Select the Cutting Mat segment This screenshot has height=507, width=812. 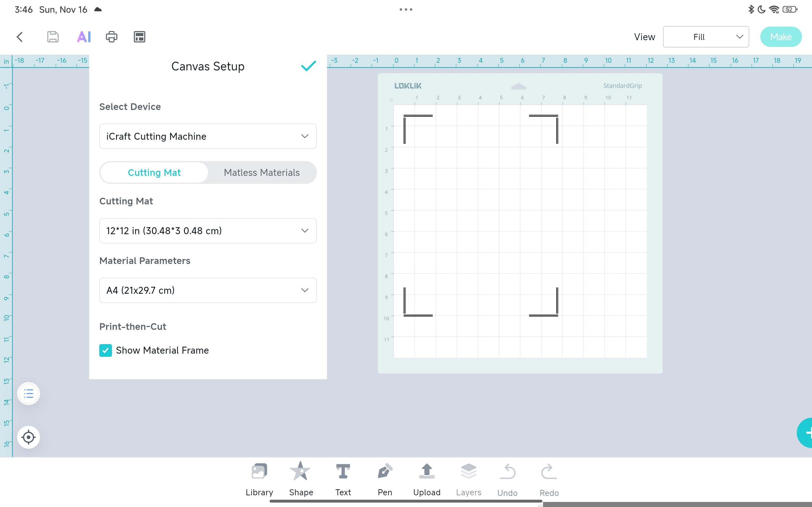coord(154,173)
